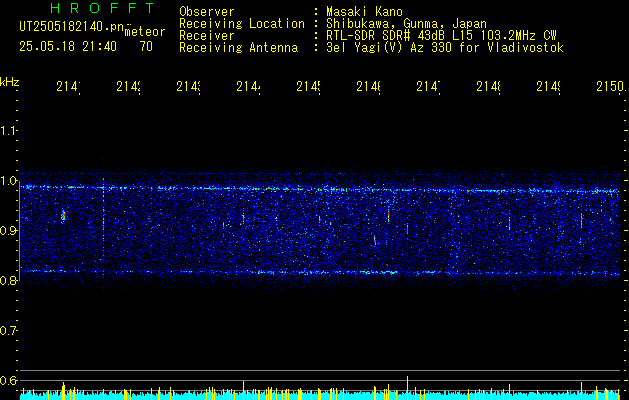Click the date stamp 25.05.18 21:40
This screenshot has height=400, width=629.
[x=68, y=47]
